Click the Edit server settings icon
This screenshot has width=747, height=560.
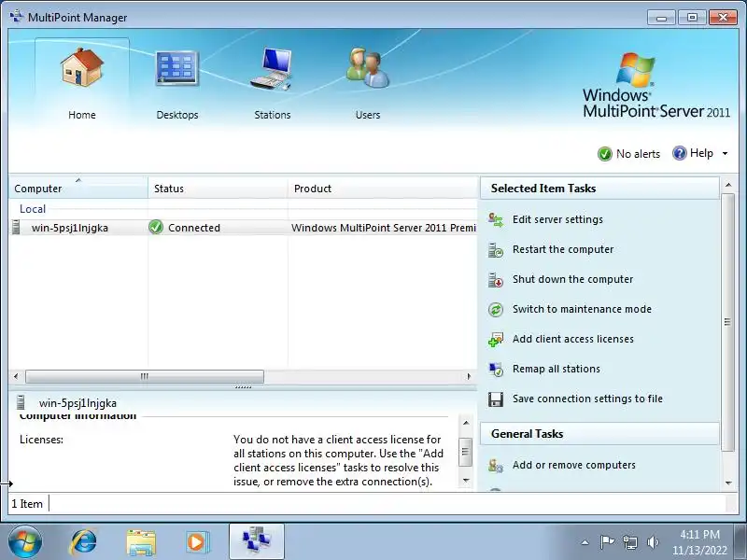[x=496, y=220]
